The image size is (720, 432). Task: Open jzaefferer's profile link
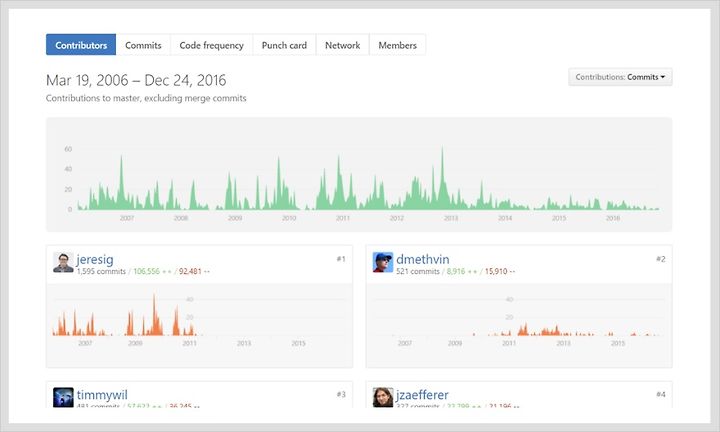tap(422, 395)
